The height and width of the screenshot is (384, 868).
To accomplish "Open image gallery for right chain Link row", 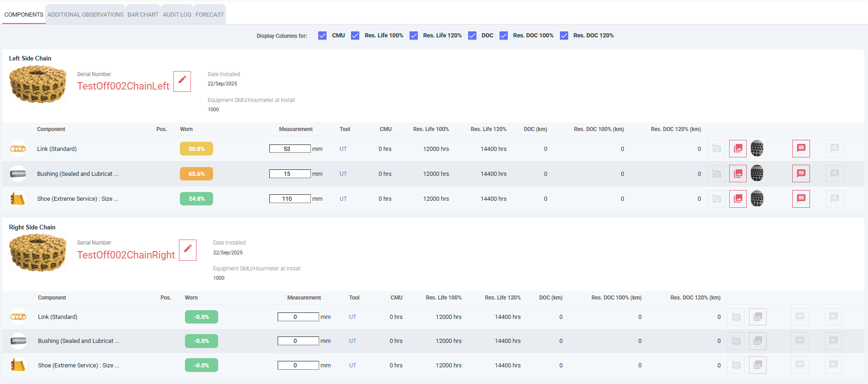I will [x=758, y=317].
